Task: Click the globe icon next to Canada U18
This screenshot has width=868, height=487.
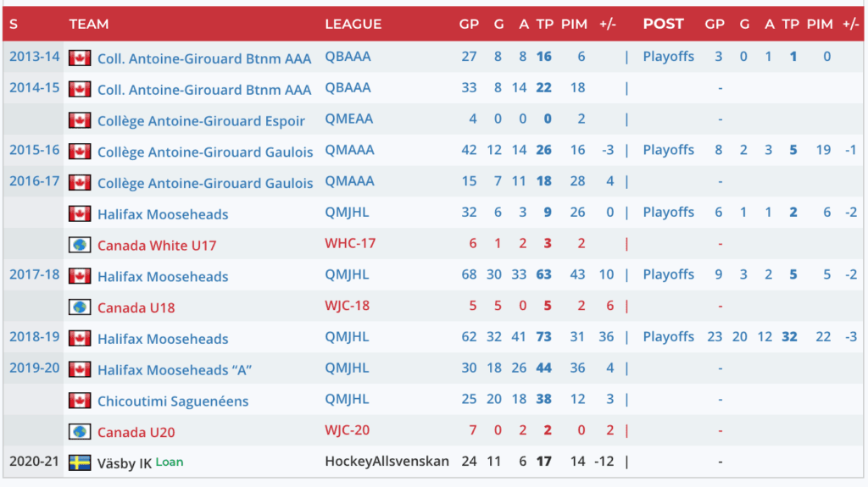Action: pos(80,307)
